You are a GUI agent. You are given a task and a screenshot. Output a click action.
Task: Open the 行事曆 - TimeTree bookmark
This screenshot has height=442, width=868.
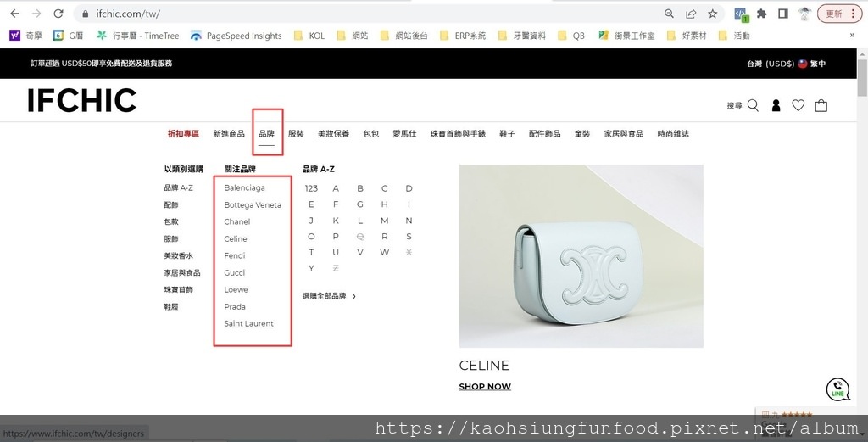click(x=138, y=36)
